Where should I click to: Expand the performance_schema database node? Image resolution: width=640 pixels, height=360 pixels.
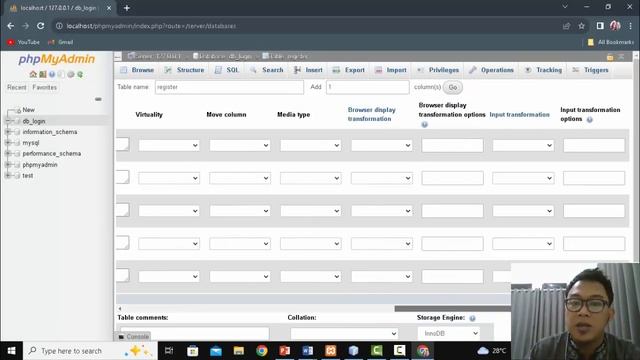pyautogui.click(x=7, y=153)
